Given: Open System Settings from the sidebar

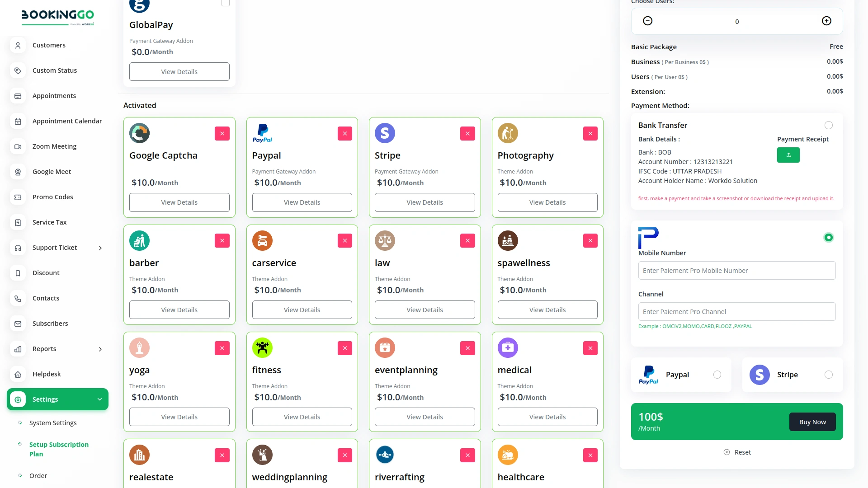Looking at the screenshot, I should [53, 423].
